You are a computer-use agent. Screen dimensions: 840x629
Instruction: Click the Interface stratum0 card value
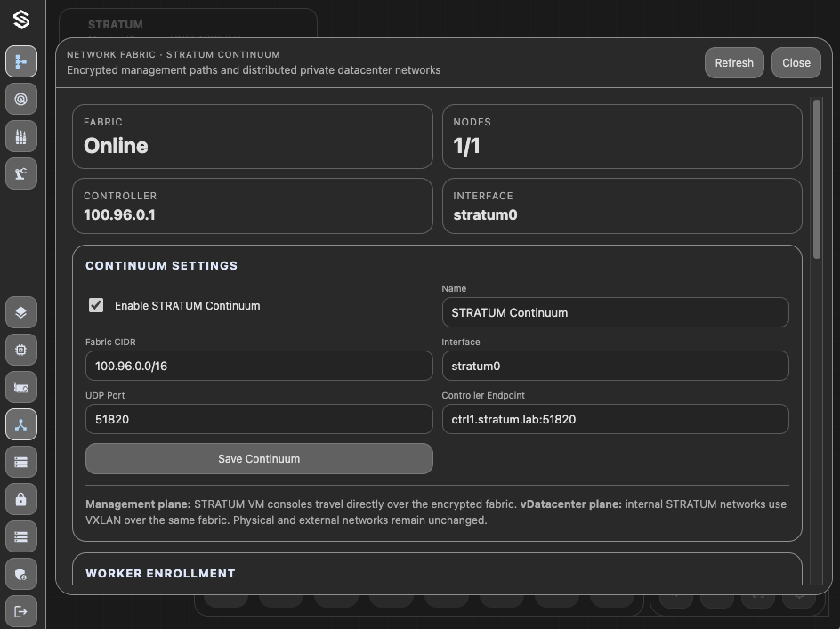pyautogui.click(x=485, y=214)
